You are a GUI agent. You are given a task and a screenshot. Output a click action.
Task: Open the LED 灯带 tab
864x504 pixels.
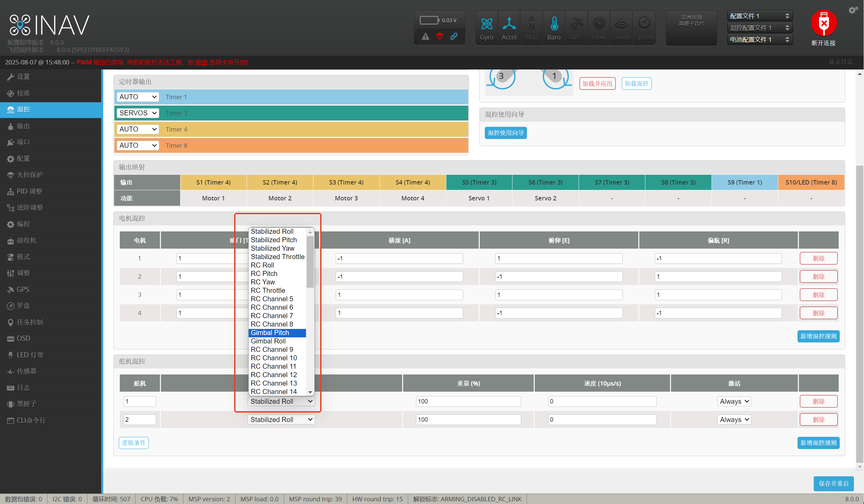tap(51, 355)
